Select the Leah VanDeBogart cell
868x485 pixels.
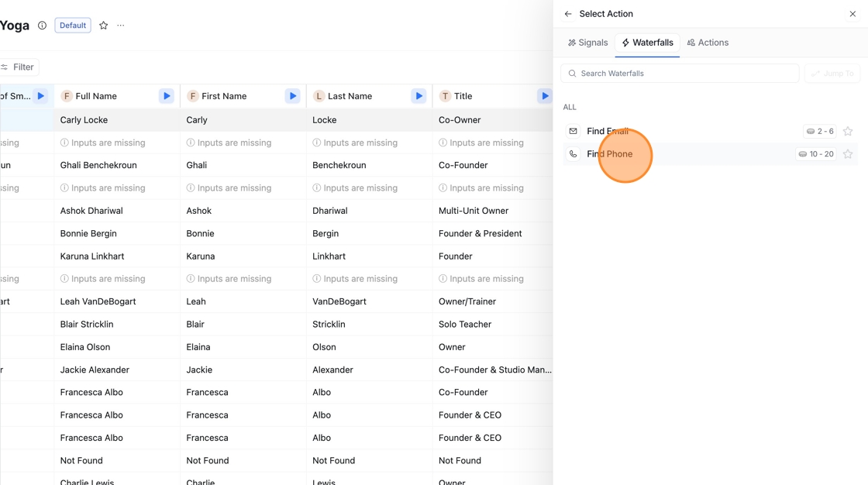[117, 301]
